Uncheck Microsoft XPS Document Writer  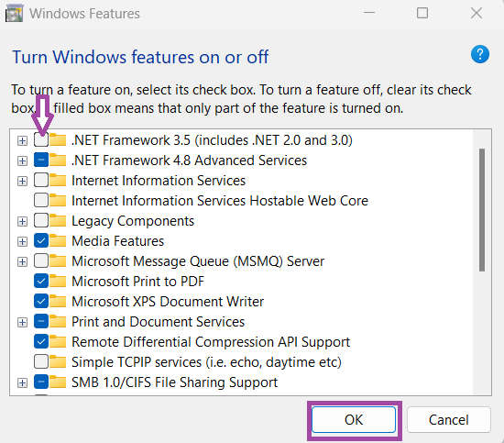point(41,302)
